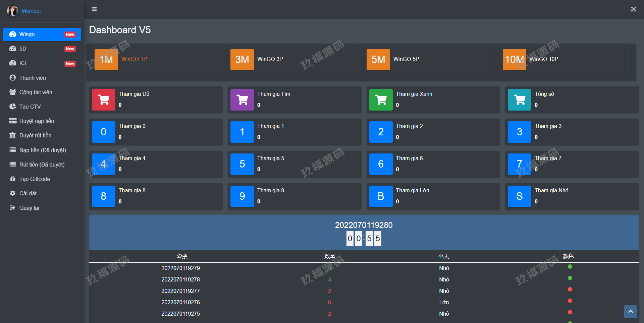Go to Thành viên members page
The image size is (644, 323).
pos(33,78)
